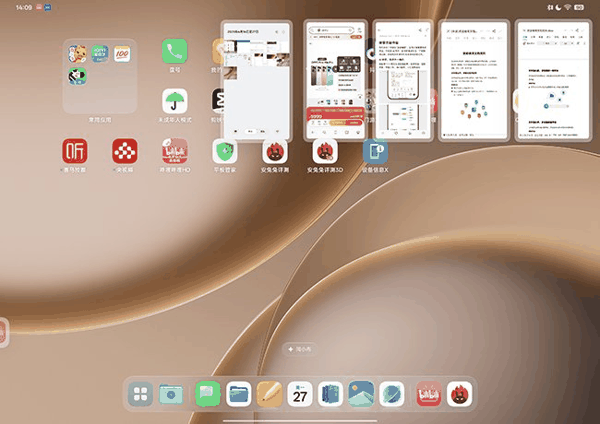Screen dimensions: 600x424
Task: Open the green umbrella minors mode app
Action: (175, 103)
